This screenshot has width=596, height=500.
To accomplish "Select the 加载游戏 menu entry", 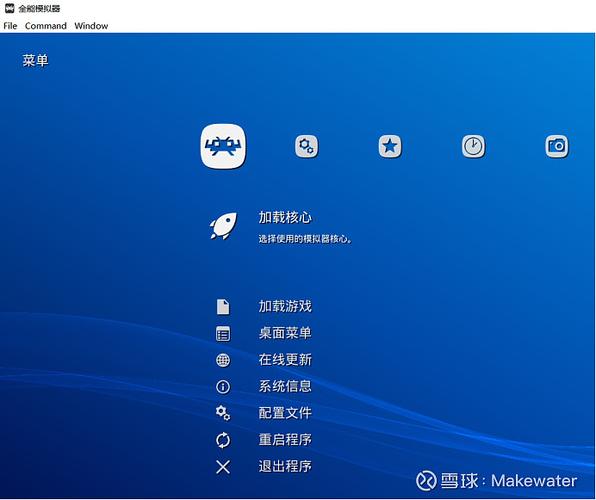I will [285, 306].
